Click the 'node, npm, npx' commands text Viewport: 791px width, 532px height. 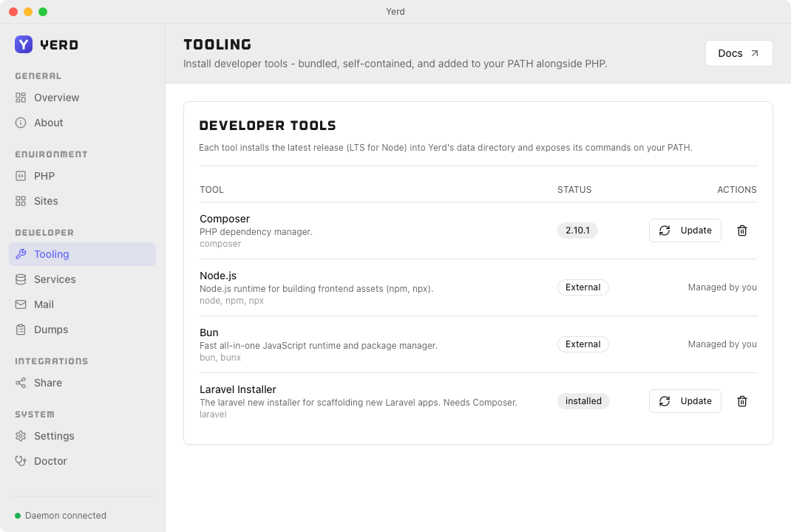tap(231, 301)
